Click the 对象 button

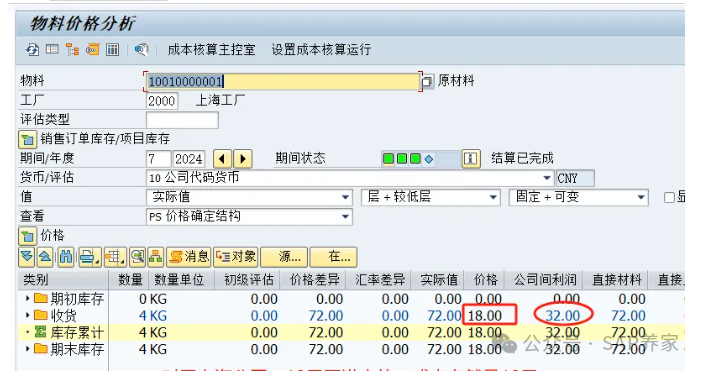[236, 257]
